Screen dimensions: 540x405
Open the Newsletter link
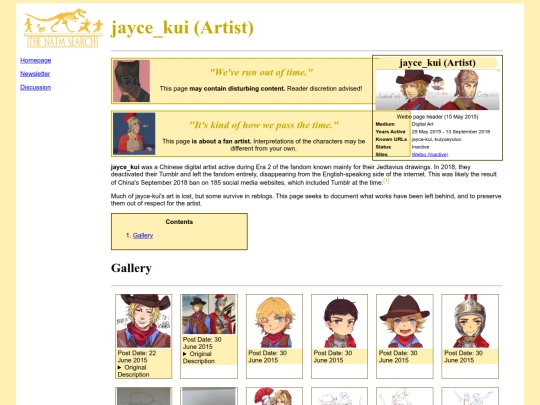(x=35, y=74)
